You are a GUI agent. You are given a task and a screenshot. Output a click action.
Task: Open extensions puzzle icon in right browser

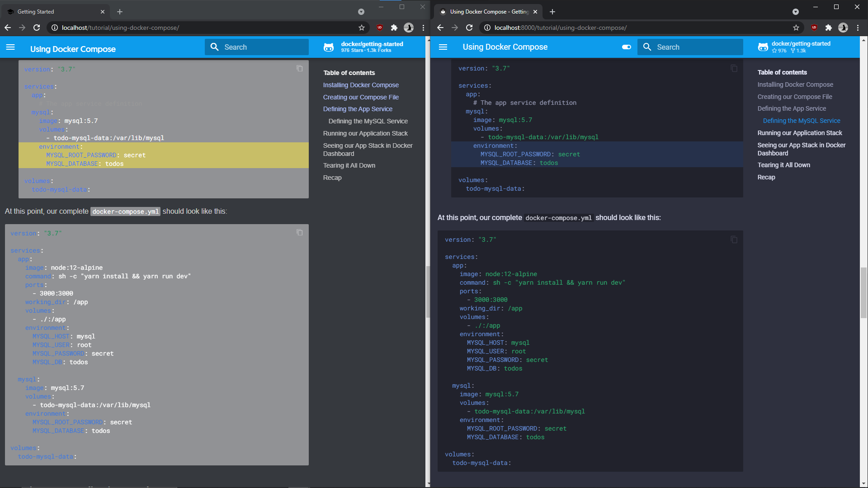(828, 28)
